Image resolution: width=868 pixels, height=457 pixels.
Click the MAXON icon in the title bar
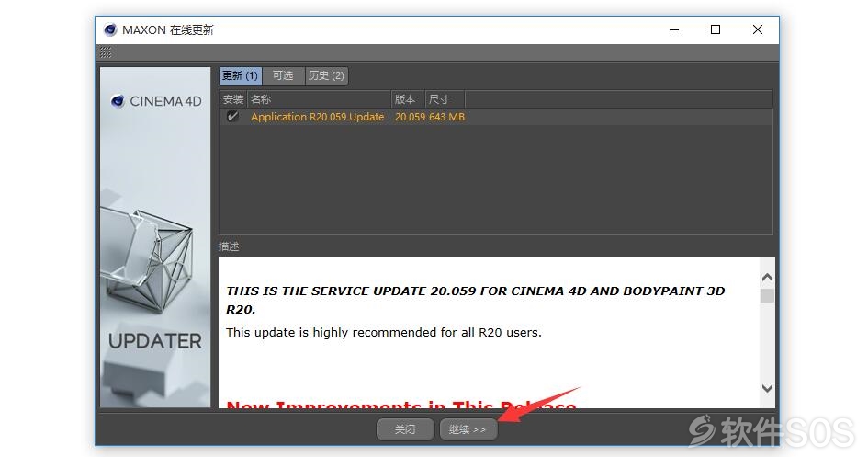[x=110, y=30]
